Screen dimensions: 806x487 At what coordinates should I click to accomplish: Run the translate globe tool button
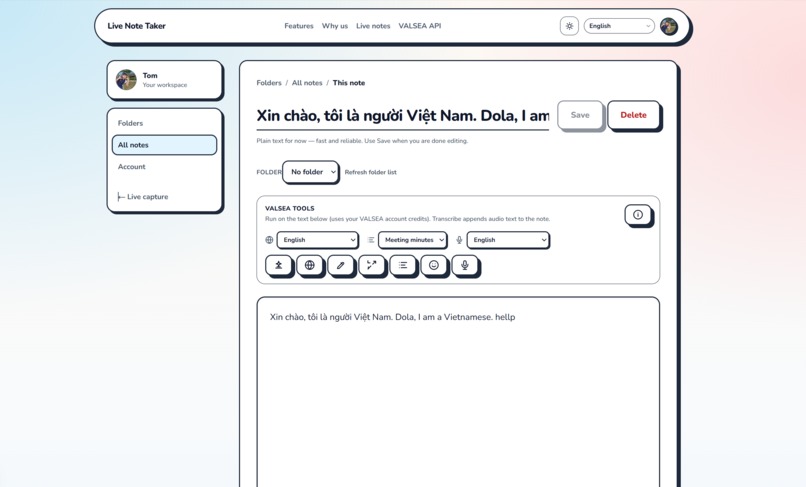(x=309, y=265)
